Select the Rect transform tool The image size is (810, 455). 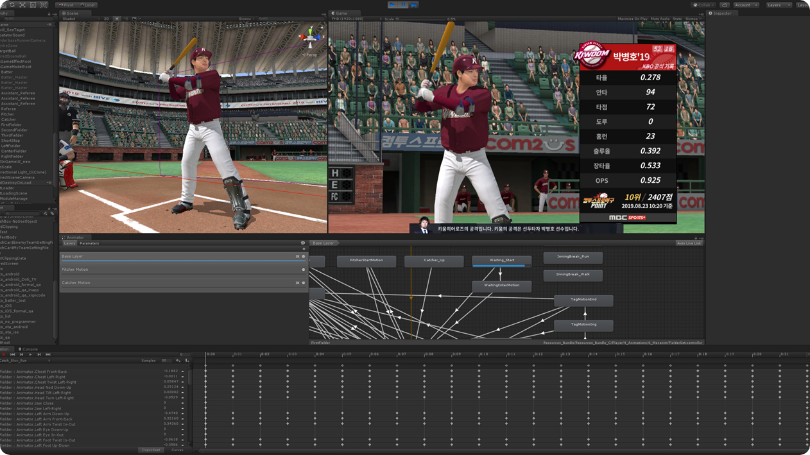coord(33,5)
